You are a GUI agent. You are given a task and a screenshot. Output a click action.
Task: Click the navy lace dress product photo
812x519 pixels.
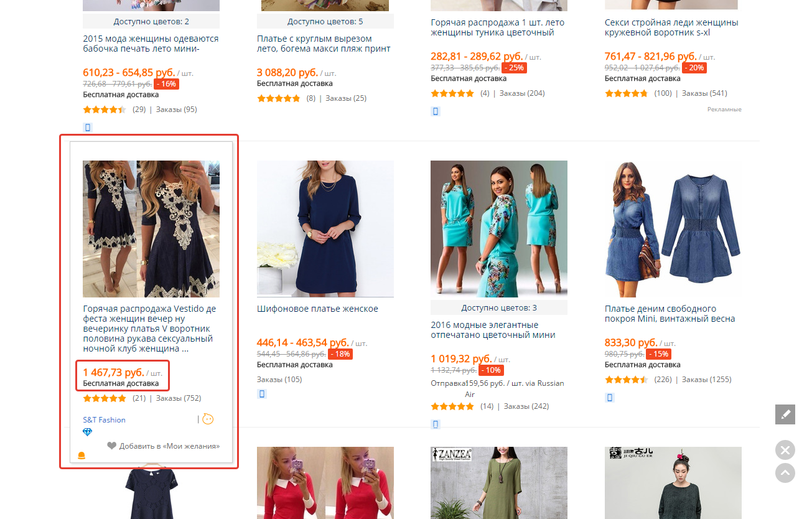click(151, 228)
